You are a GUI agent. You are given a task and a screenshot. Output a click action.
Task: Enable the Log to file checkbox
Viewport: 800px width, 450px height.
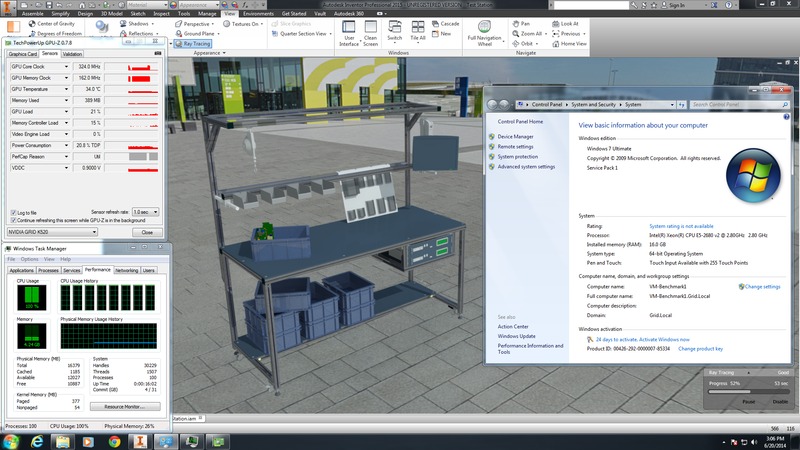tap(11, 212)
